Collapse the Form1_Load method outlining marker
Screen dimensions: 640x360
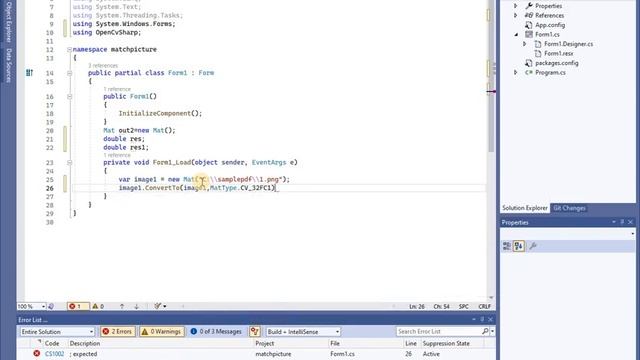coord(69,162)
